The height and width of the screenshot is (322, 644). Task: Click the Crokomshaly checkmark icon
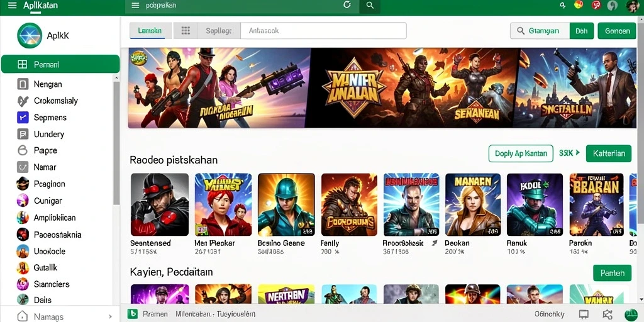[x=23, y=101]
